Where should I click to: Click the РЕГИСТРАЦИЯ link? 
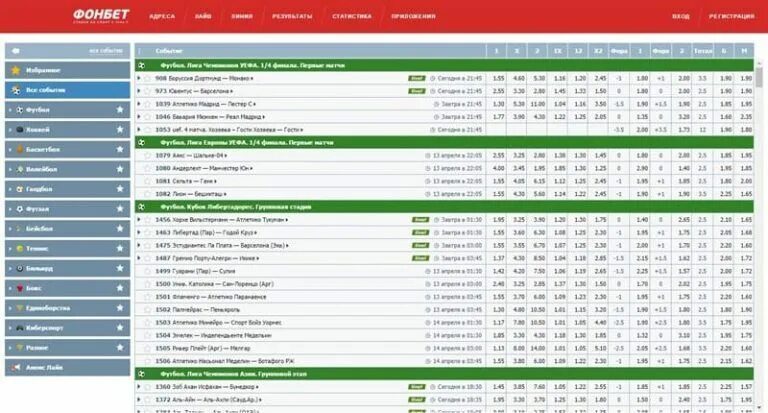point(732,16)
